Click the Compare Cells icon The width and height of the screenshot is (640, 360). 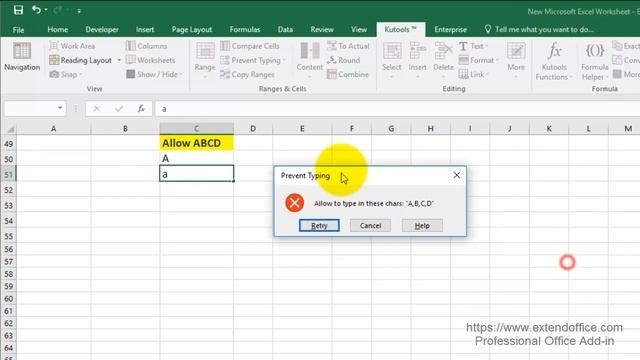tap(224, 46)
